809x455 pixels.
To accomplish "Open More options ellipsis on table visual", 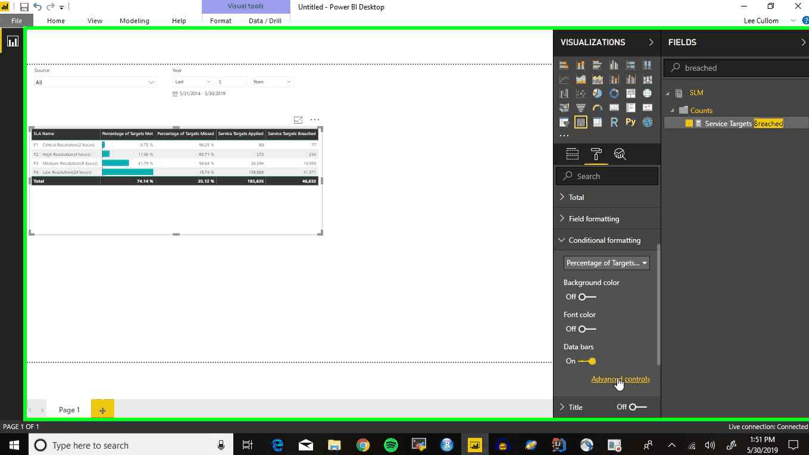I will point(314,120).
